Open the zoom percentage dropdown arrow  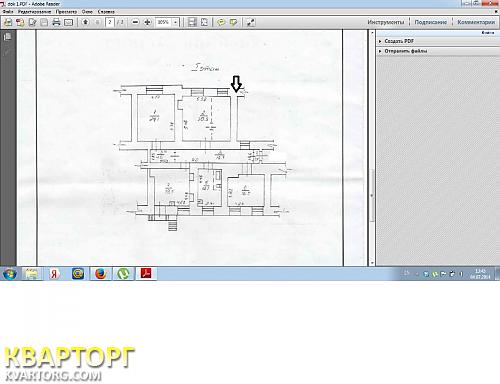click(175, 22)
